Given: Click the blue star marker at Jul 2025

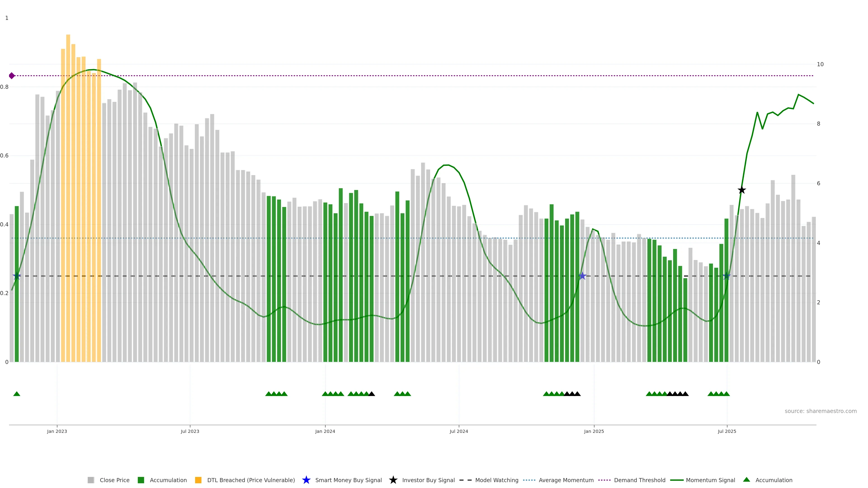Looking at the screenshot, I should point(726,276).
